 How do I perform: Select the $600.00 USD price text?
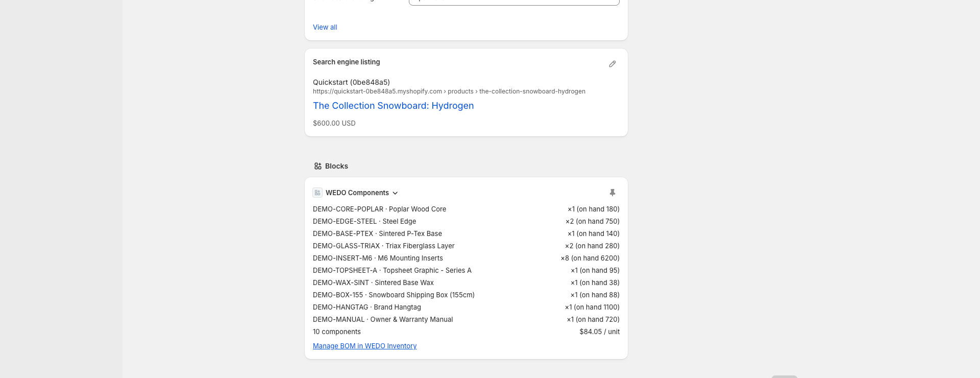(334, 123)
